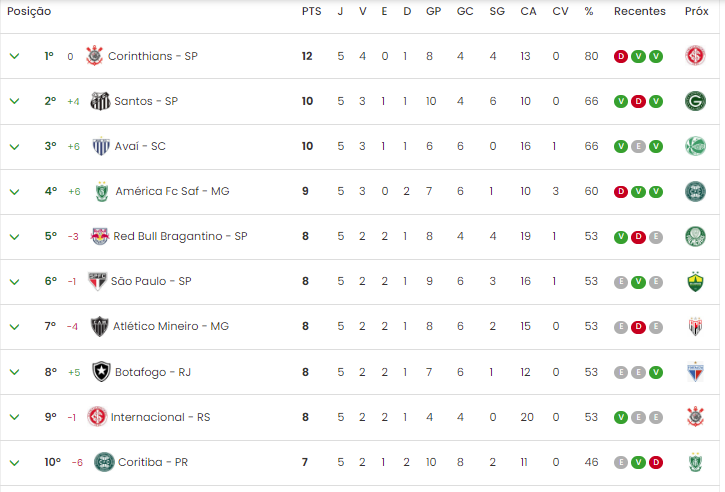
Task: Open the Internacional - RS team link
Action: (160, 417)
